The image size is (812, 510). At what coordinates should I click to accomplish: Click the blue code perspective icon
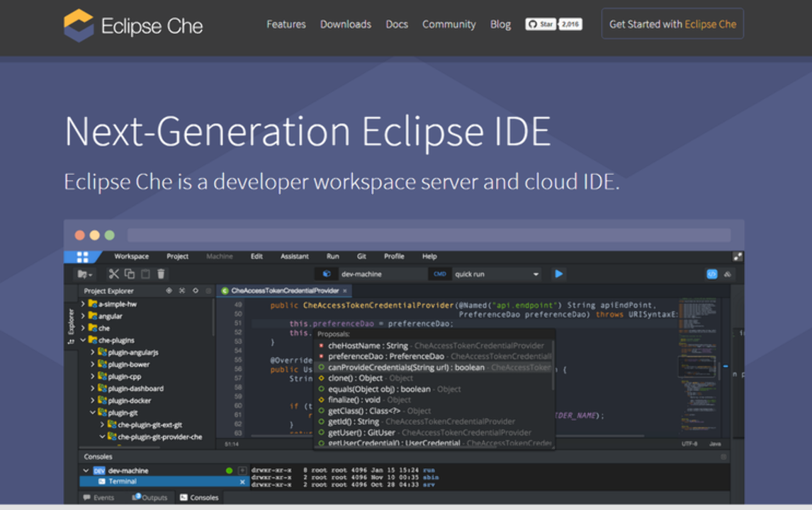(x=712, y=274)
